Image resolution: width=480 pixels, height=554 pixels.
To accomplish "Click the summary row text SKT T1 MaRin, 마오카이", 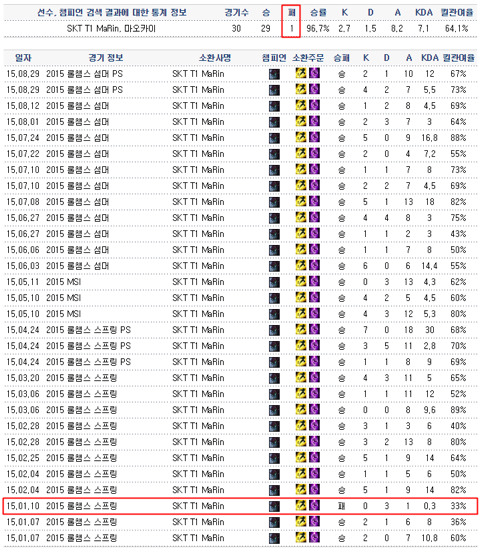I will tap(111, 28).
